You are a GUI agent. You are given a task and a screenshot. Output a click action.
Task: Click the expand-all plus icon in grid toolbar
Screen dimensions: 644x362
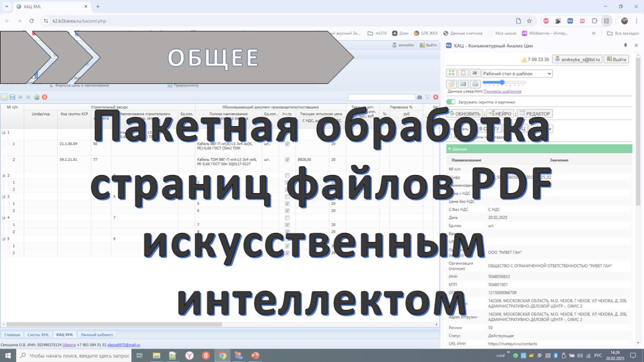point(20,97)
